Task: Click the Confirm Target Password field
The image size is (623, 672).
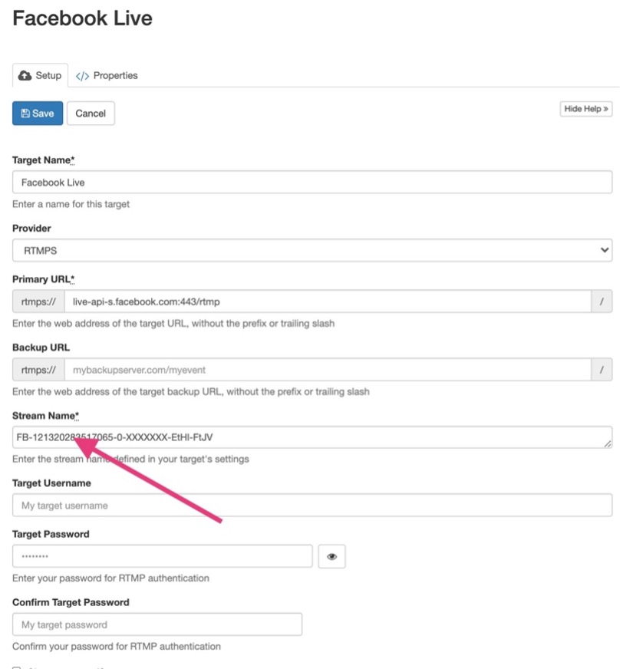Action: point(157,624)
